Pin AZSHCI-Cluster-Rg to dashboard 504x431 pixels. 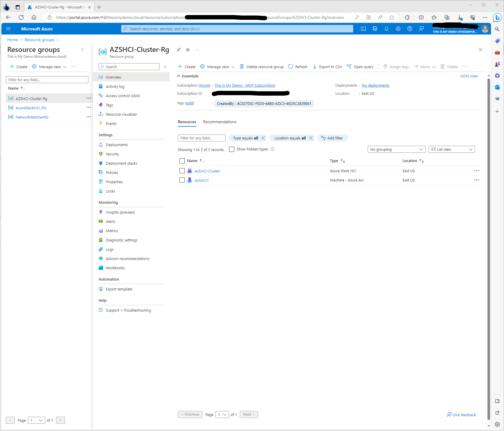pos(179,50)
